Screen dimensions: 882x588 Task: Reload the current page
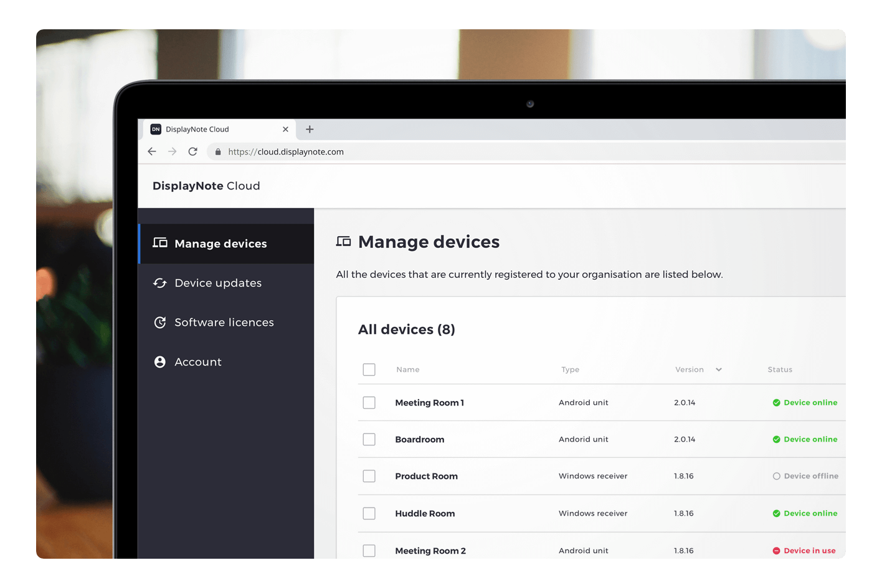pos(193,151)
